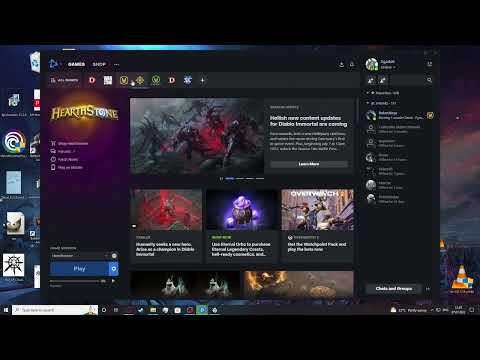Viewport: 480px width, 360px height.
Task: Select the third carousel slide indicator
Action: click(x=250, y=179)
